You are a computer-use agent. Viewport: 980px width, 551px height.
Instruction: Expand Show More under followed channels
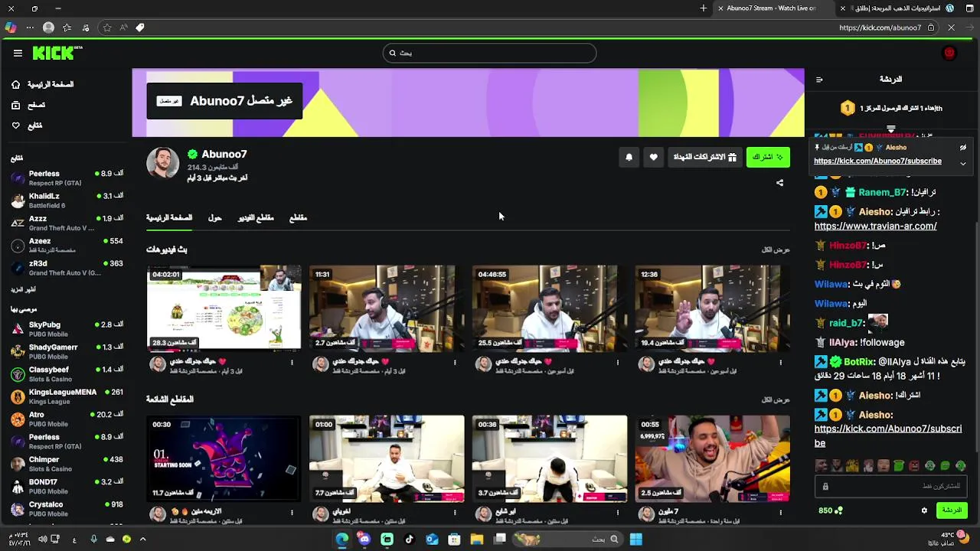tap(23, 290)
